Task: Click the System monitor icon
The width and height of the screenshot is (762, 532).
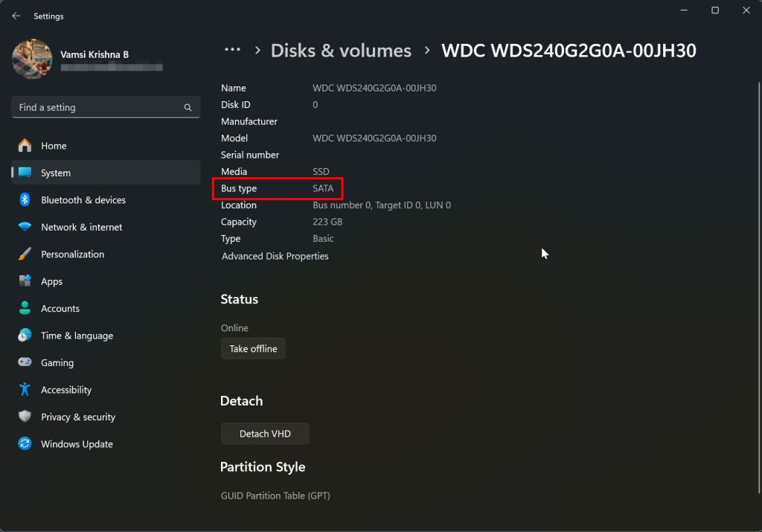Action: point(25,173)
